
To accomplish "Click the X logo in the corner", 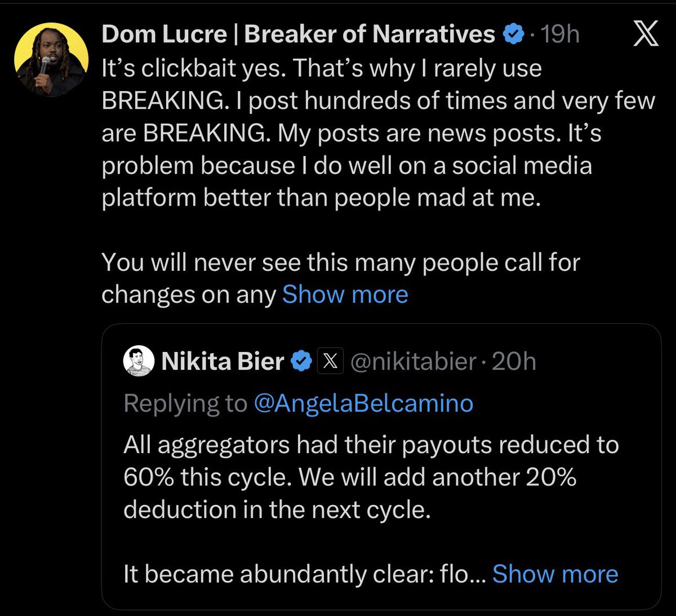I will tap(646, 35).
